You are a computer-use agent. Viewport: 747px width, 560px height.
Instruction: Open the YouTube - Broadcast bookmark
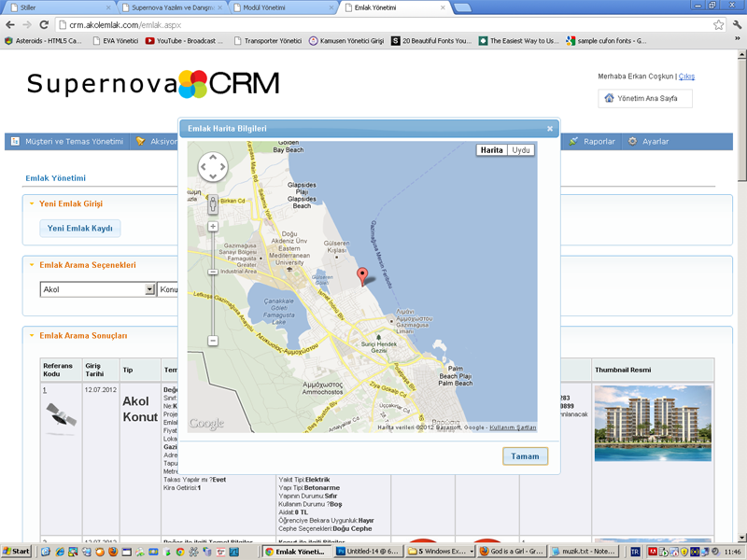pyautogui.click(x=184, y=41)
